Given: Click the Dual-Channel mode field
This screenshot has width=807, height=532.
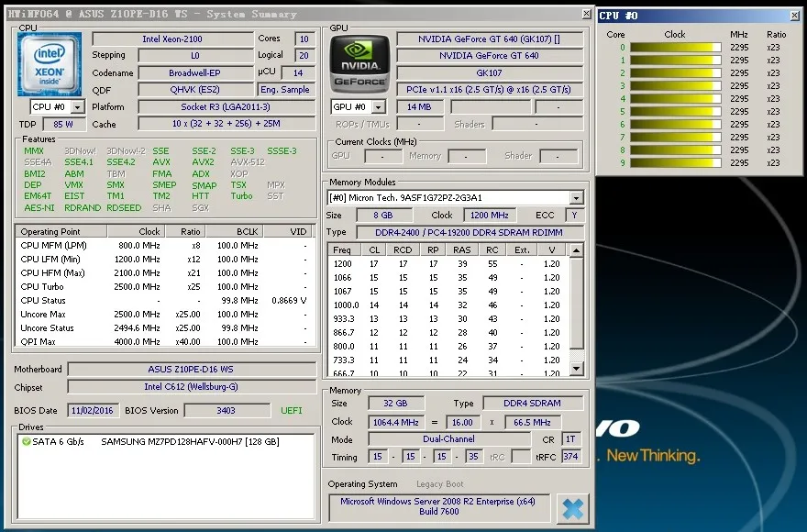Looking at the screenshot, I should click(x=448, y=439).
